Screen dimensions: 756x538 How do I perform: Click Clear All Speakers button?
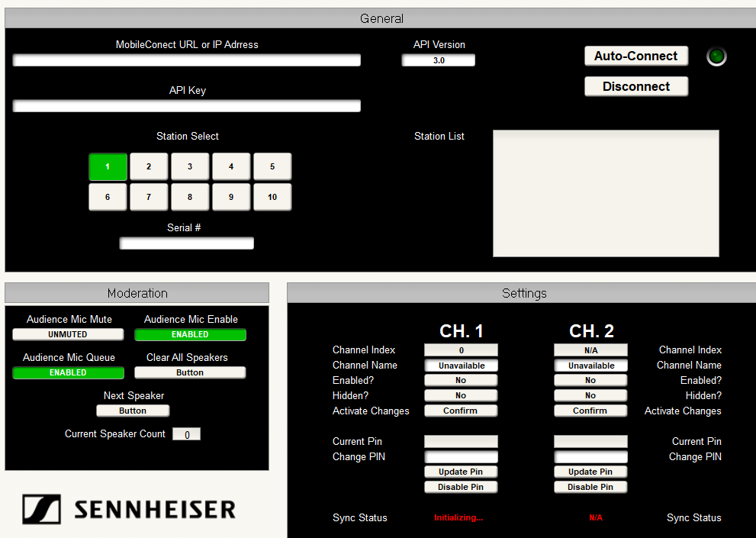[x=190, y=372]
